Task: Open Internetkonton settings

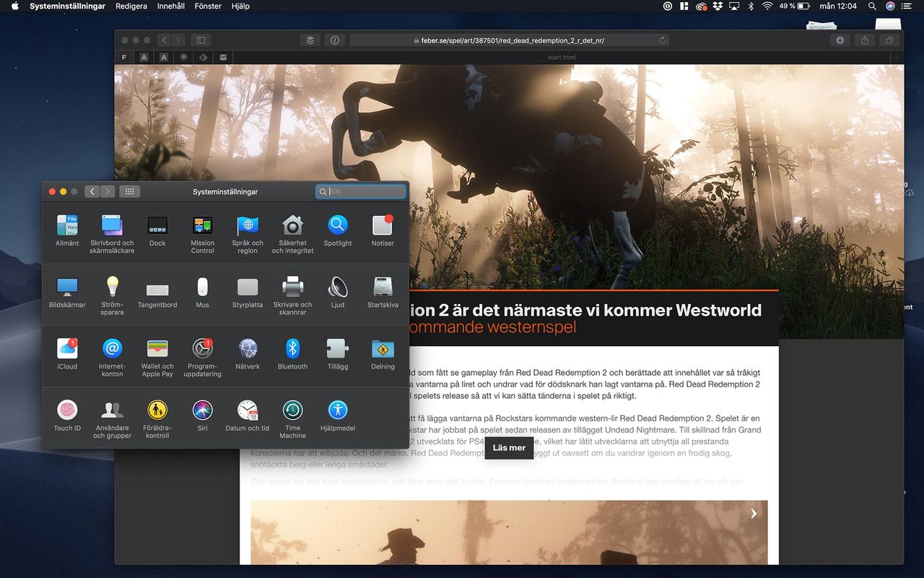Action: click(112, 358)
